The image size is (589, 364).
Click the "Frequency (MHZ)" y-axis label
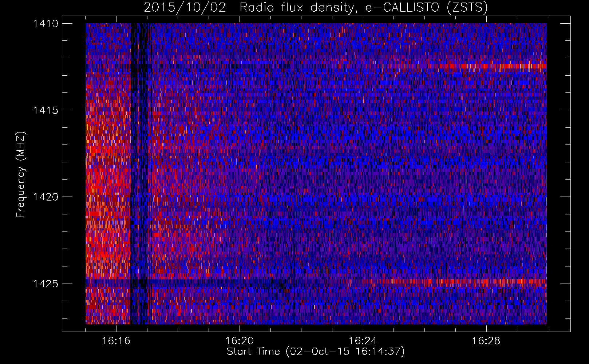(x=21, y=175)
